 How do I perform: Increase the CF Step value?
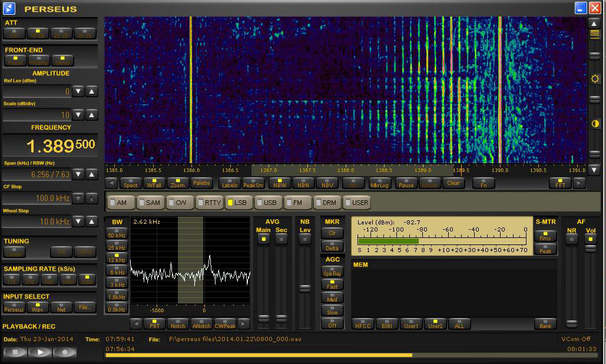(92, 198)
